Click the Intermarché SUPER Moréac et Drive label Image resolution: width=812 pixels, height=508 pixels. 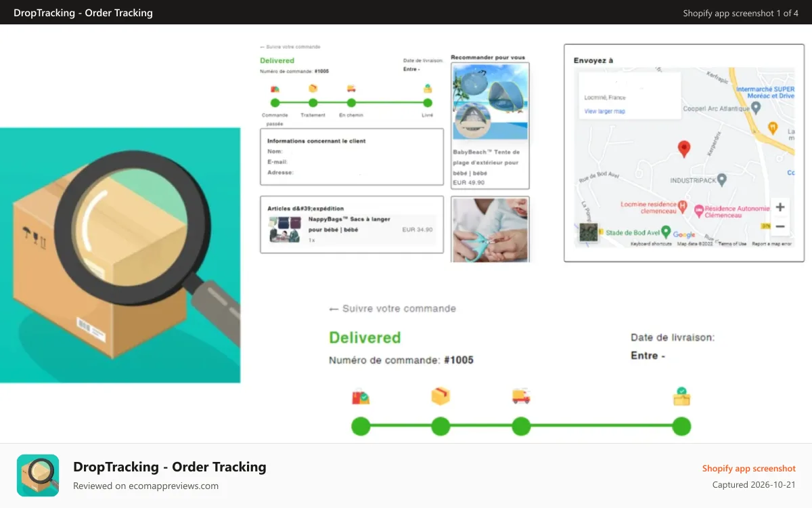click(x=765, y=93)
